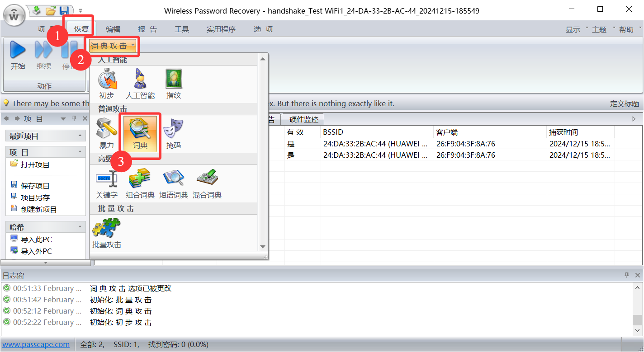Select second row client 26:F9:04:3F:8A:76
Viewport: 644px width, 352px height.
(x=490, y=155)
